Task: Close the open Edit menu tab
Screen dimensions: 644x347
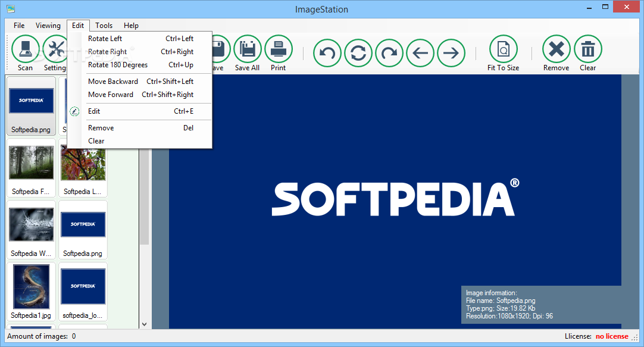Action: click(78, 26)
